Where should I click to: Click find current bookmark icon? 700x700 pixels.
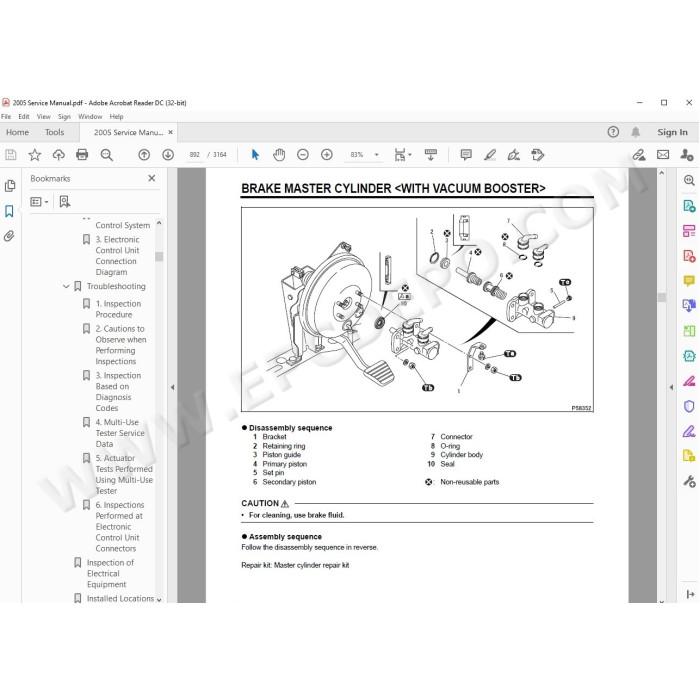(65, 202)
